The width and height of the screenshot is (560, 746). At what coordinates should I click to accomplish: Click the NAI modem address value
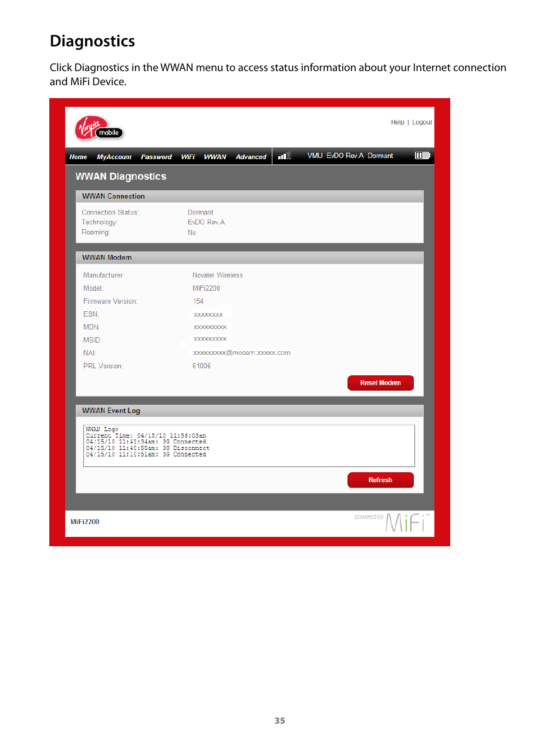coord(241,353)
